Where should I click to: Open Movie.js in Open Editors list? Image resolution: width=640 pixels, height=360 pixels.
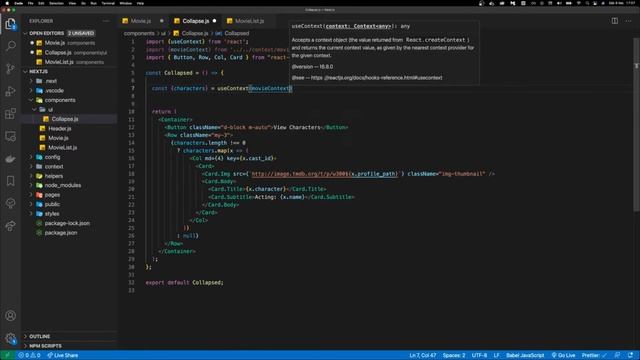(55, 43)
